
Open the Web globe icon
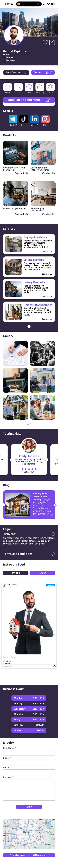pyautogui.click(x=51, y=87)
